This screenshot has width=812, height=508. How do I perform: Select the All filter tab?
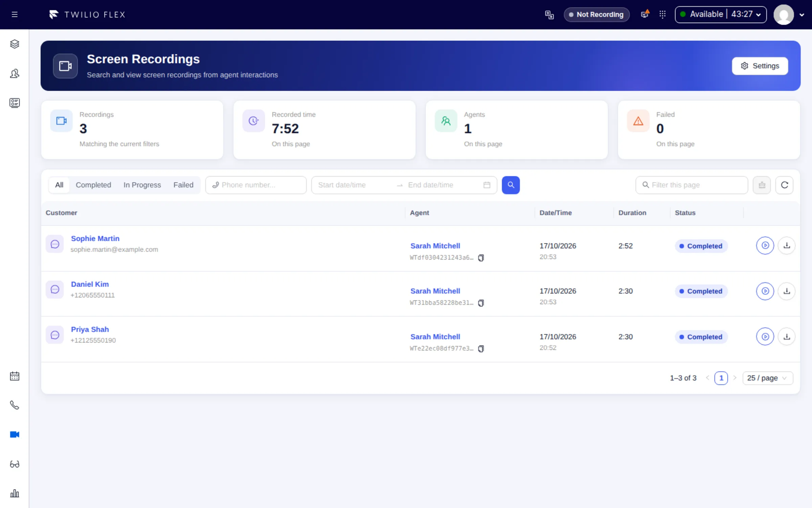click(59, 185)
